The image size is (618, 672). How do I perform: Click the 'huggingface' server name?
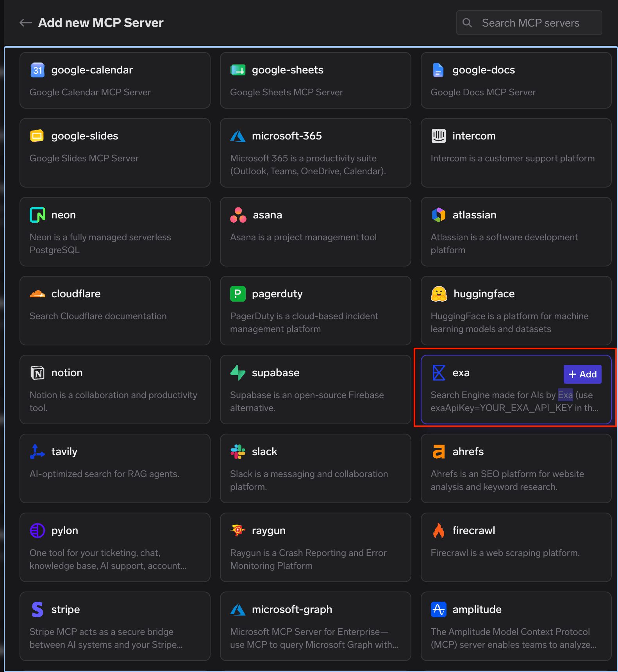tap(484, 294)
